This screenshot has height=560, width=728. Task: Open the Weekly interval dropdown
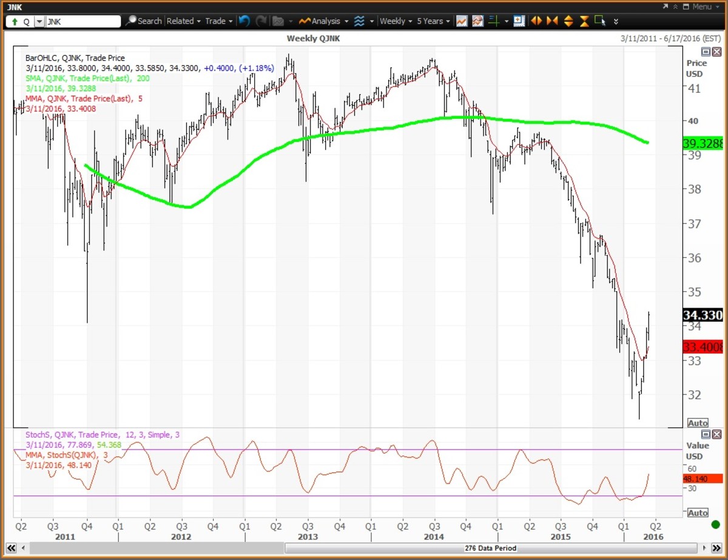395,21
